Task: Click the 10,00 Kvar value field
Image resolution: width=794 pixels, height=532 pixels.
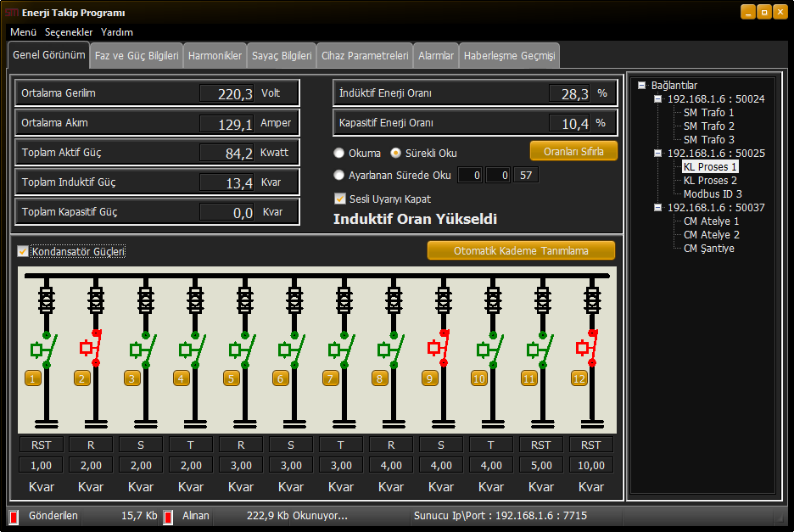Action: click(x=591, y=465)
